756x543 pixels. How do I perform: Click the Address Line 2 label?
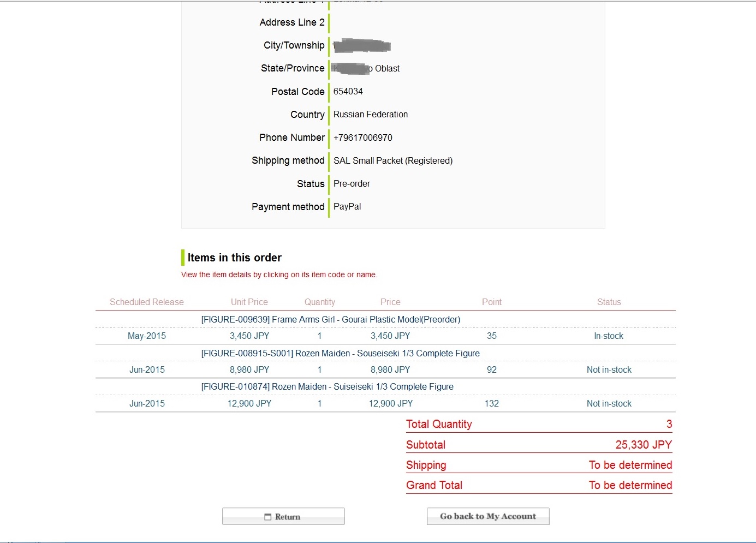(x=292, y=22)
